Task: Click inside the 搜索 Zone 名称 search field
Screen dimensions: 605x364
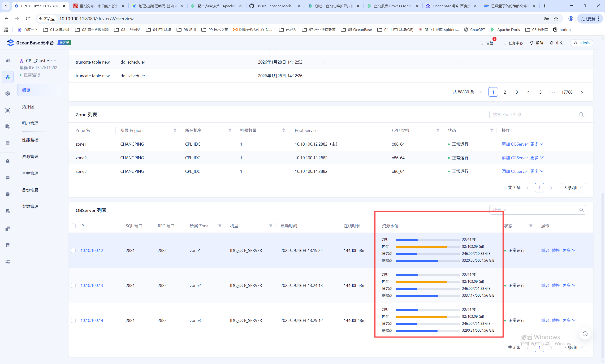Action: pyautogui.click(x=532, y=114)
